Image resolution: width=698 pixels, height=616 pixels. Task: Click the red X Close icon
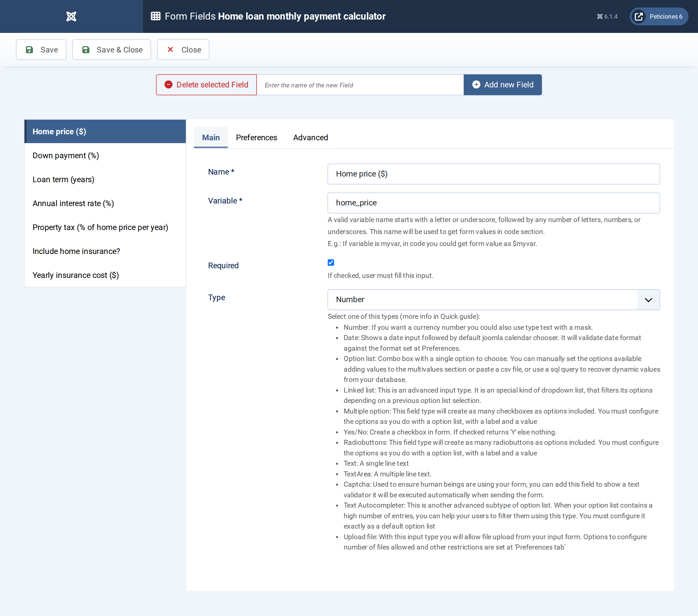coord(170,50)
